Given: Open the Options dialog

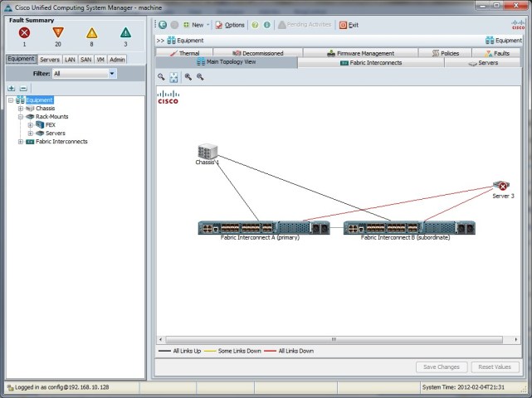Looking at the screenshot, I should click(x=230, y=25).
